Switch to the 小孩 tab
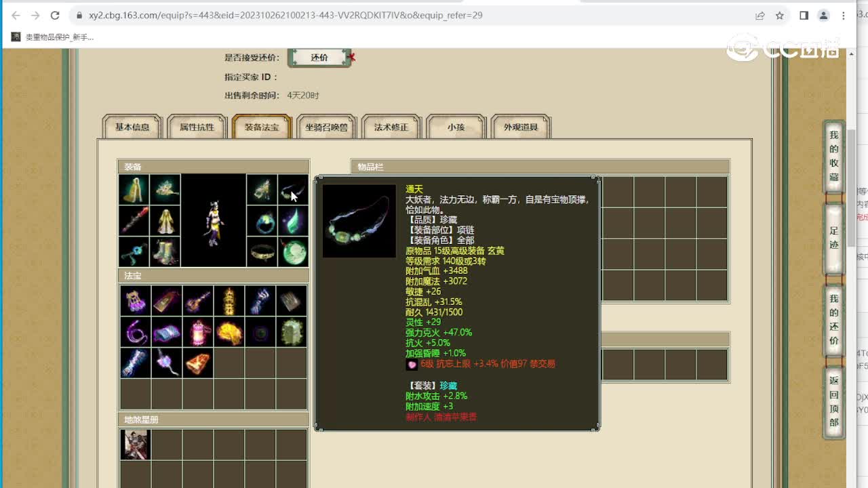Viewport: 868px width, 488px height. tap(456, 127)
